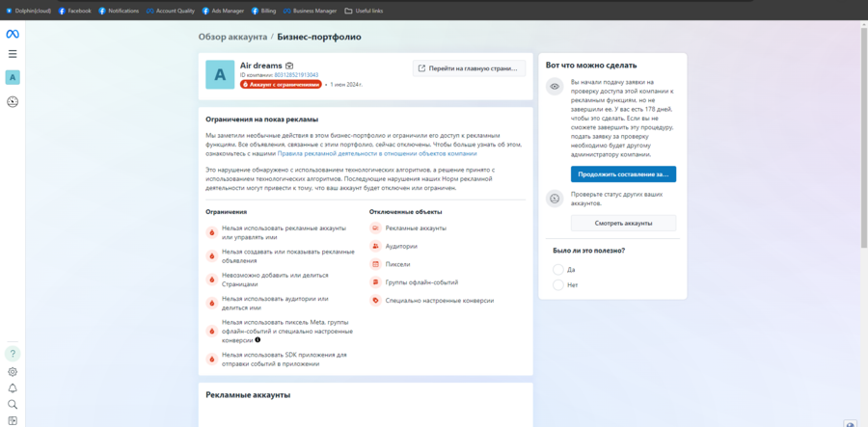Click 'Перейти на главную страни...' button
Screen dimensions: 868x427
(x=470, y=68)
